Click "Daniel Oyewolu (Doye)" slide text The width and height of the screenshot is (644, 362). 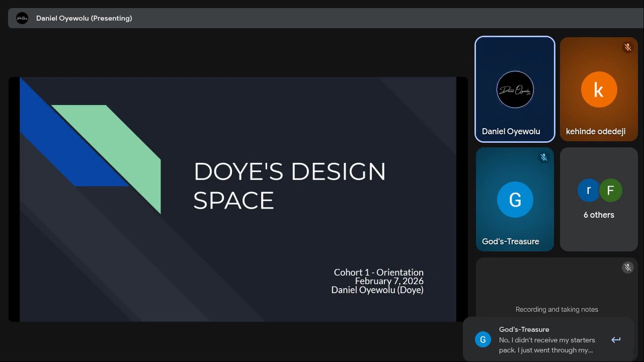tap(377, 290)
